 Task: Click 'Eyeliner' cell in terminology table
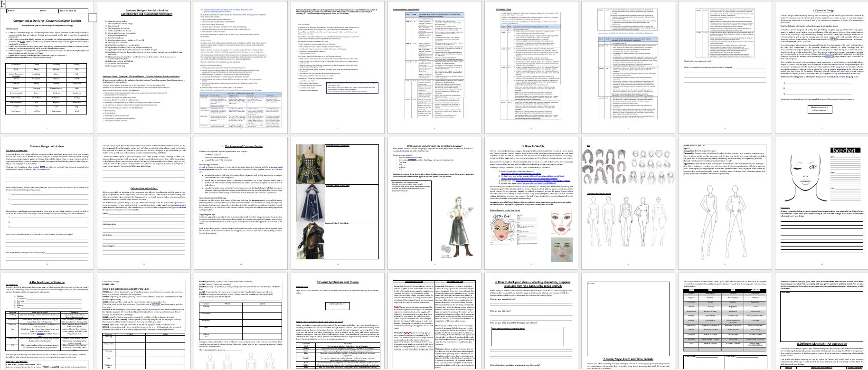click(16, 107)
